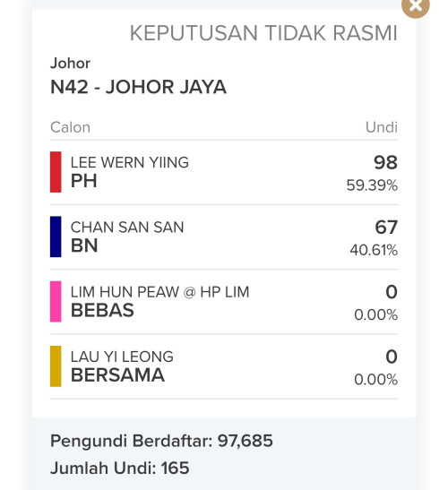Click the gold BERSAMA party color bar
The width and height of the screenshot is (448, 490).
[x=56, y=366]
